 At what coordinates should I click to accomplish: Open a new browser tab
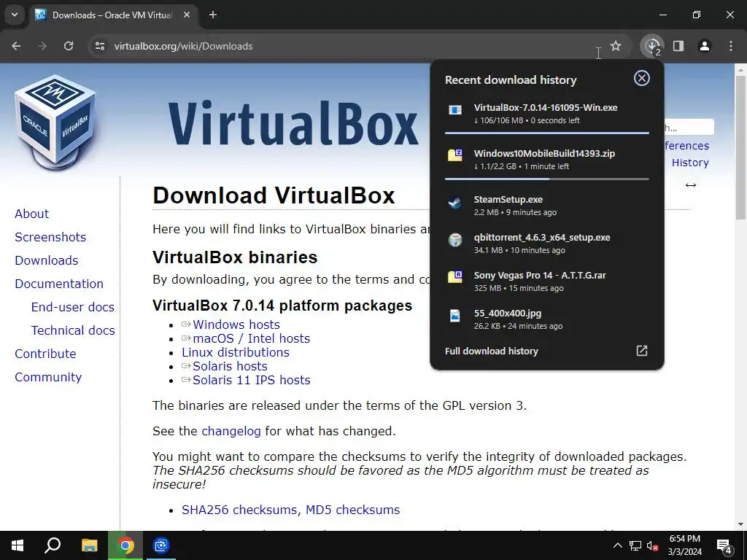coord(213,15)
